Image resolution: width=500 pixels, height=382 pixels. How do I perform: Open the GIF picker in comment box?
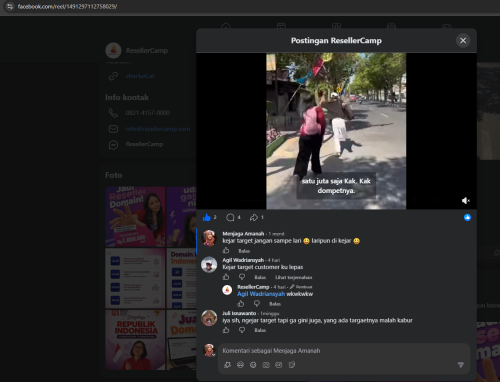[x=279, y=365]
